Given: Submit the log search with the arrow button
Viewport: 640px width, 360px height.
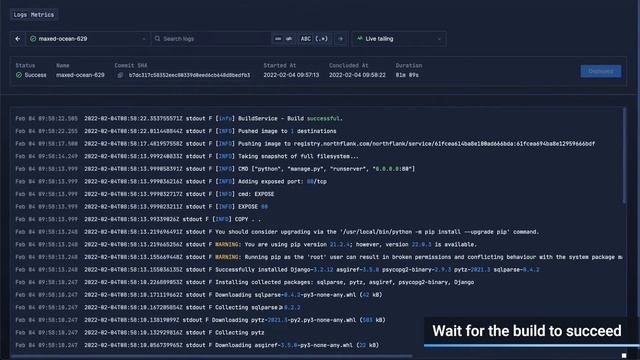Looking at the screenshot, I should [x=340, y=39].
